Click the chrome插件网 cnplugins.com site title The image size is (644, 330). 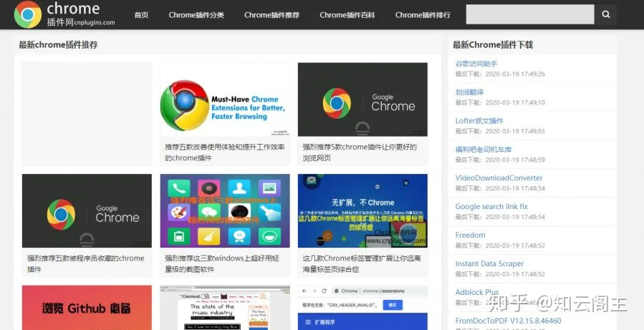(81, 14)
